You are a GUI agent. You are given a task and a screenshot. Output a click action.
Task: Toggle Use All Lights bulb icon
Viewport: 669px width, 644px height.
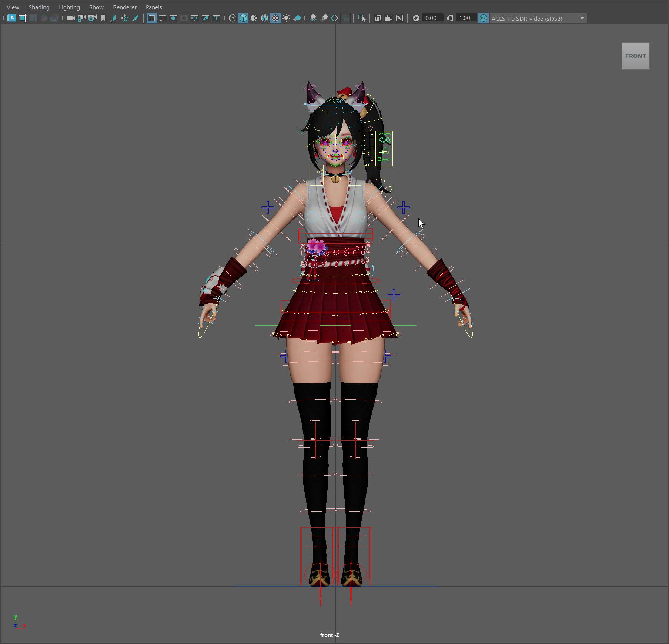286,18
